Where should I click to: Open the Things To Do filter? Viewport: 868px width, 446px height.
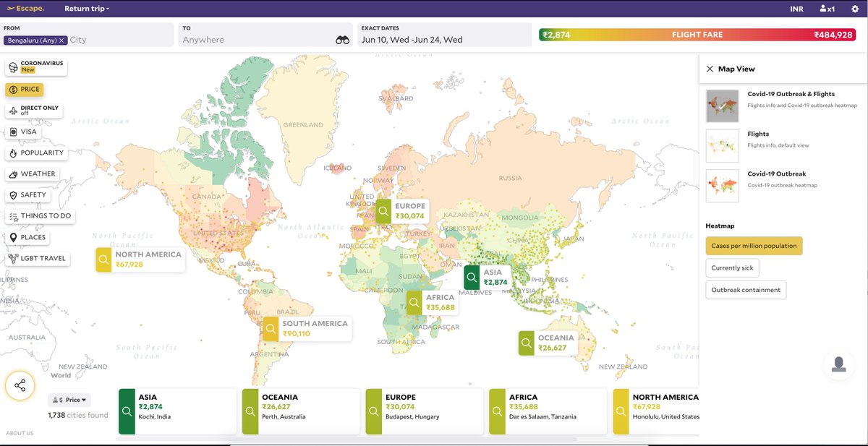click(x=40, y=215)
